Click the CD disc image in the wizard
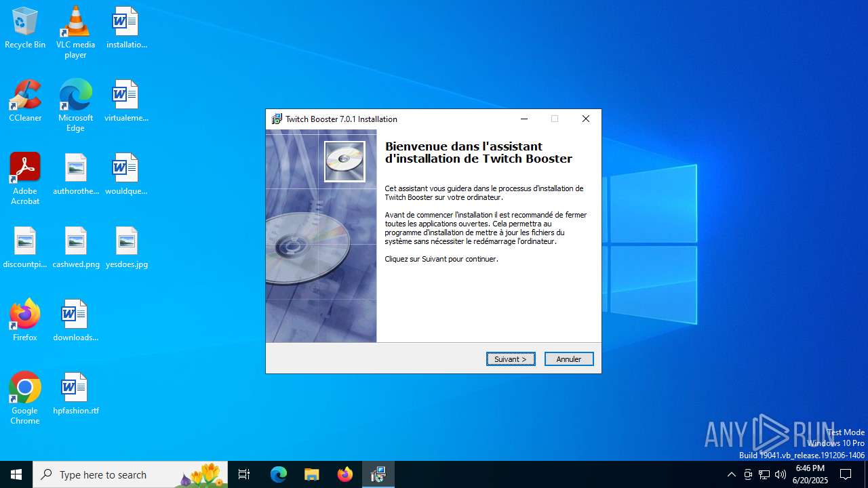The image size is (868, 488). click(344, 161)
